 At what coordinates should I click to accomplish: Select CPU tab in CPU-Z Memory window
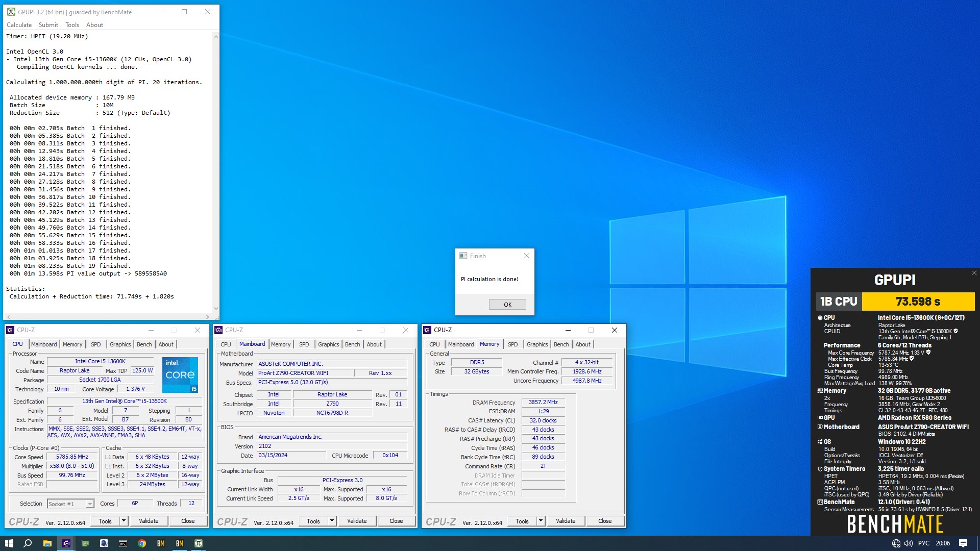[x=434, y=344]
